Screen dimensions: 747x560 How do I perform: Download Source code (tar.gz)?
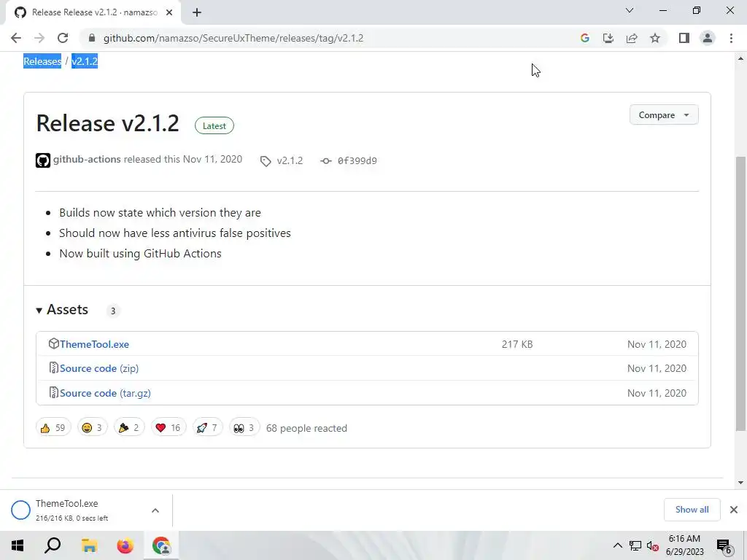(105, 393)
